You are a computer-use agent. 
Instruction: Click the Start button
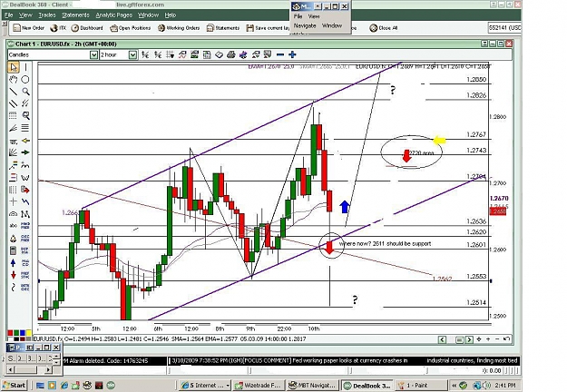pos(14,385)
